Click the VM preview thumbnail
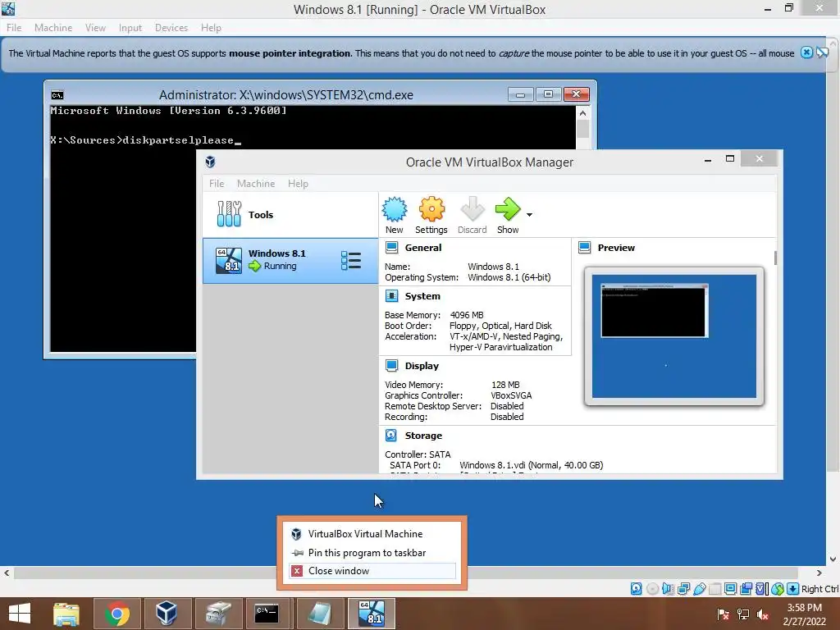The image size is (840, 630). (x=674, y=336)
